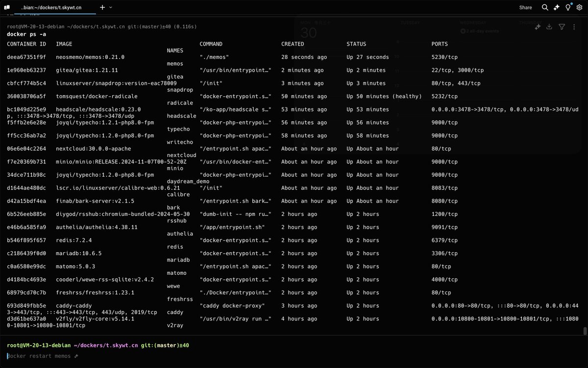The width and height of the screenshot is (588, 368).
Task: Click the scrollbar thumb at the right edge
Action: pos(584,331)
